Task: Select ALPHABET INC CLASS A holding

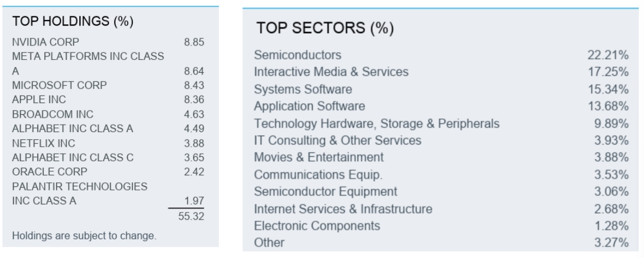Action: tap(72, 129)
